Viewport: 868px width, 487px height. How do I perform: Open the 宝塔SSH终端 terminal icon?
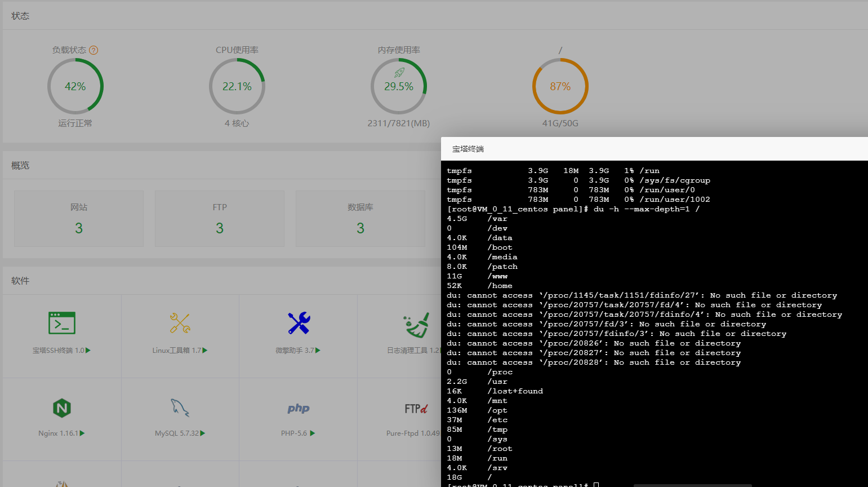coord(62,323)
